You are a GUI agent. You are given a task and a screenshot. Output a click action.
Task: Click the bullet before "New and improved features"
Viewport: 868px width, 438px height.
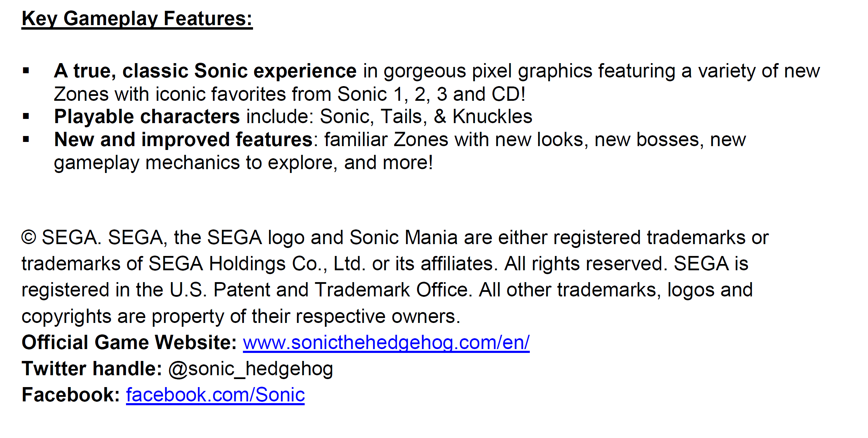(26, 140)
